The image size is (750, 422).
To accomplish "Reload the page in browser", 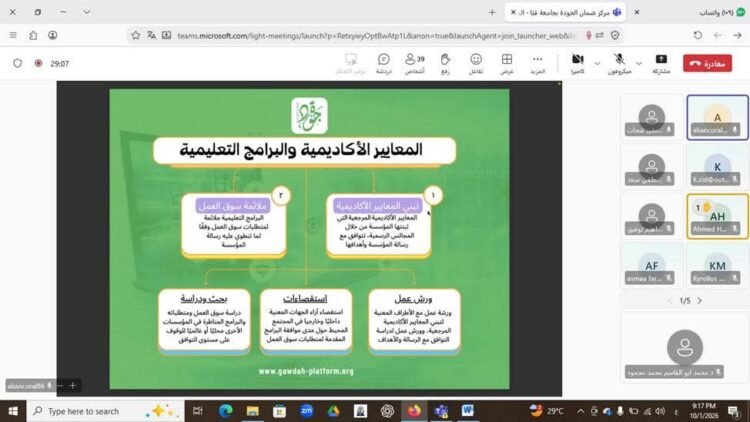I will coord(698,35).
